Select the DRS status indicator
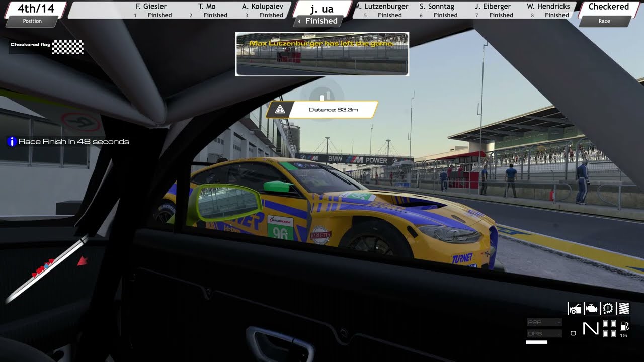 tap(544, 333)
